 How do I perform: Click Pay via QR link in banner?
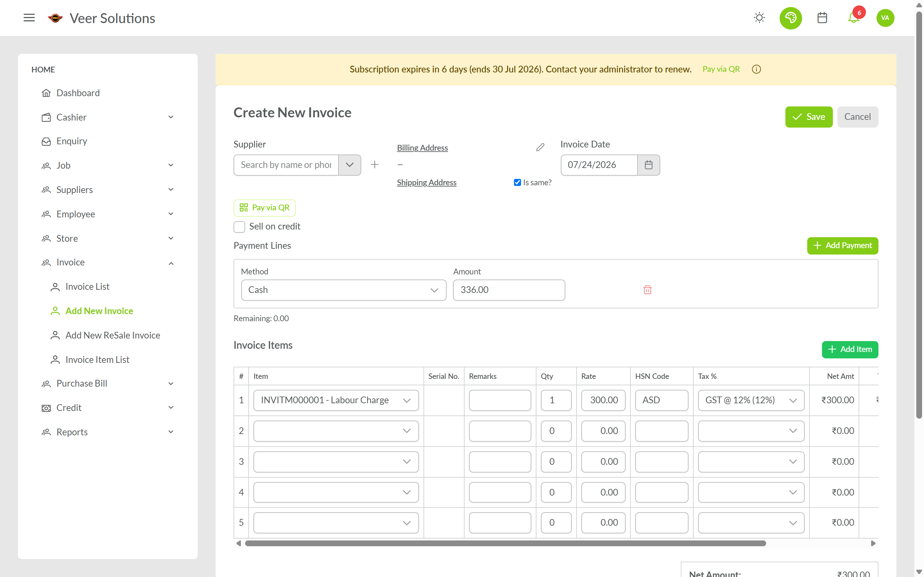[721, 69]
